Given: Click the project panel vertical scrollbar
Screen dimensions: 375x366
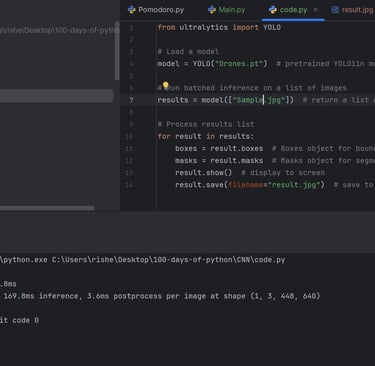Looking at the screenshot, I should (117, 51).
